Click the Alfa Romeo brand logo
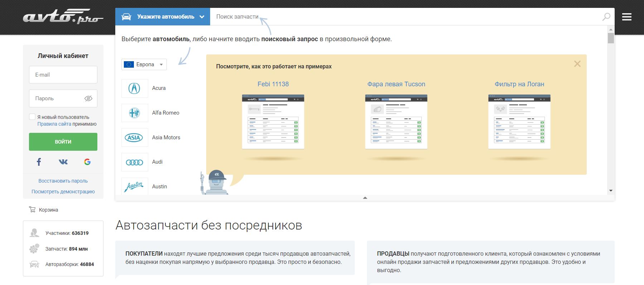Viewport: 644px width, 285px height. tap(135, 113)
